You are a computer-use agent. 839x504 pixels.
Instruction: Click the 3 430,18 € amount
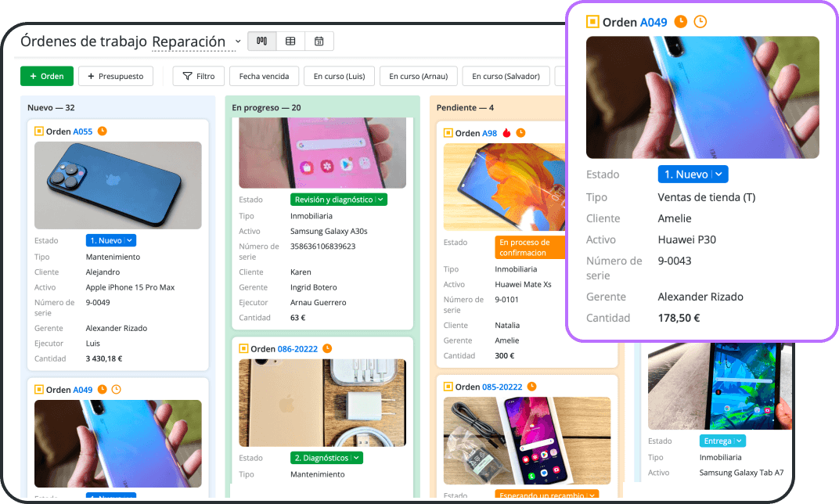104,359
